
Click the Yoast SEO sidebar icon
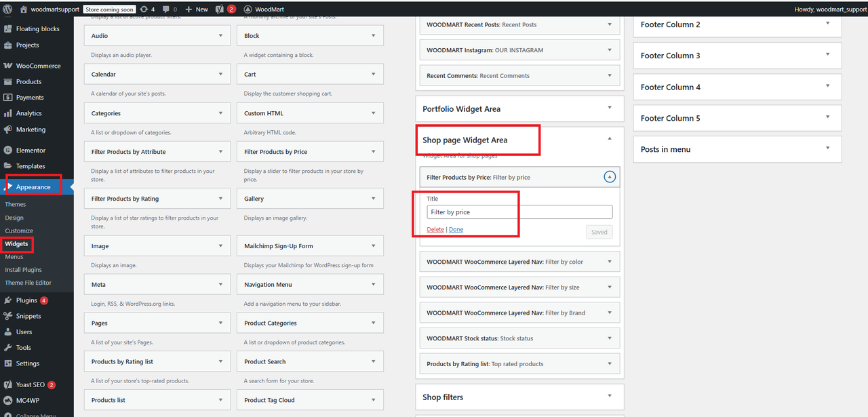(x=7, y=384)
